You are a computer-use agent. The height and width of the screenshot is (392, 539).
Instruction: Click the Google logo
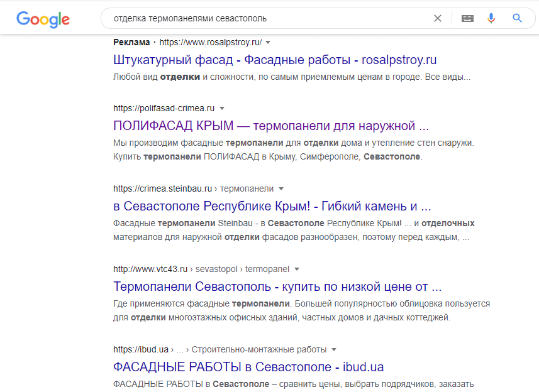(x=43, y=19)
